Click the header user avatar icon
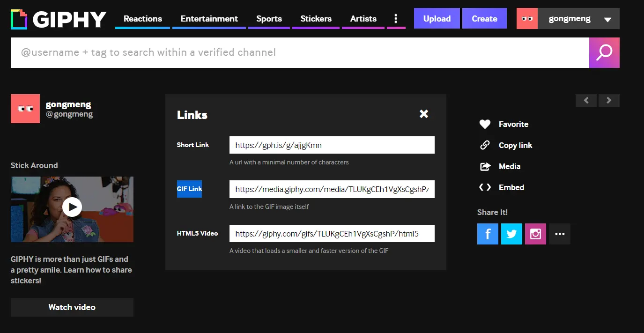The height and width of the screenshot is (333, 644). 527,18
